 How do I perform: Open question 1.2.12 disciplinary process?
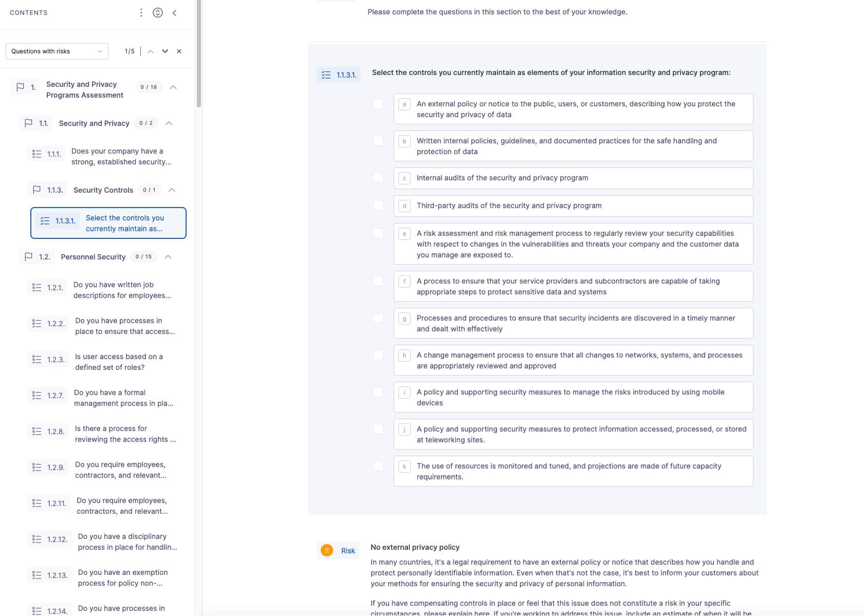pos(127,542)
